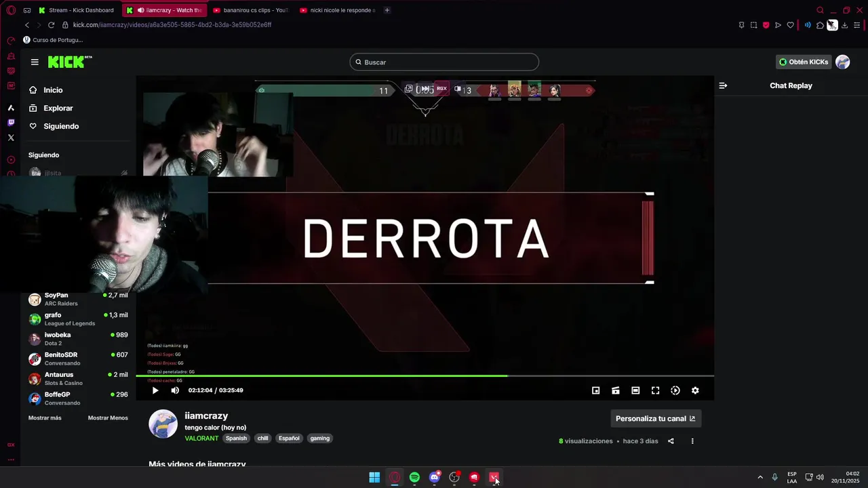Viewport: 868px width, 488px height.
Task: Open the Curso de Portugu... bookmark
Action: 53,40
